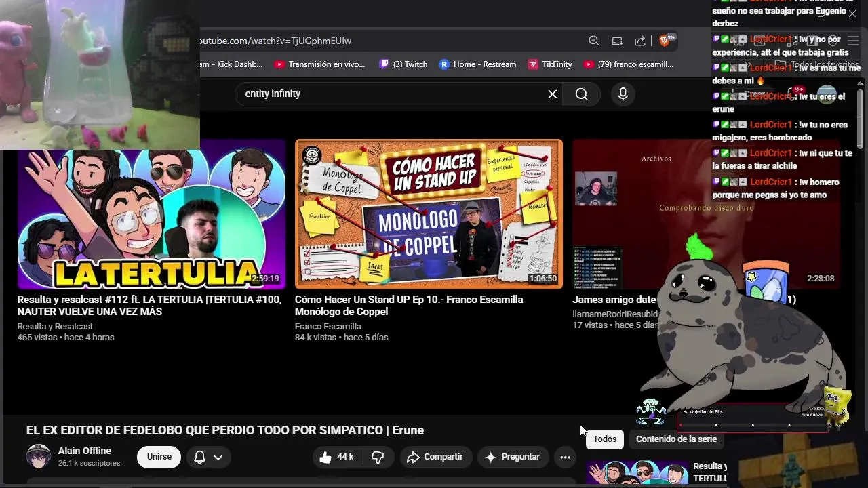Like the video with thumbs up
This screenshot has height=488, width=868.
[337, 457]
